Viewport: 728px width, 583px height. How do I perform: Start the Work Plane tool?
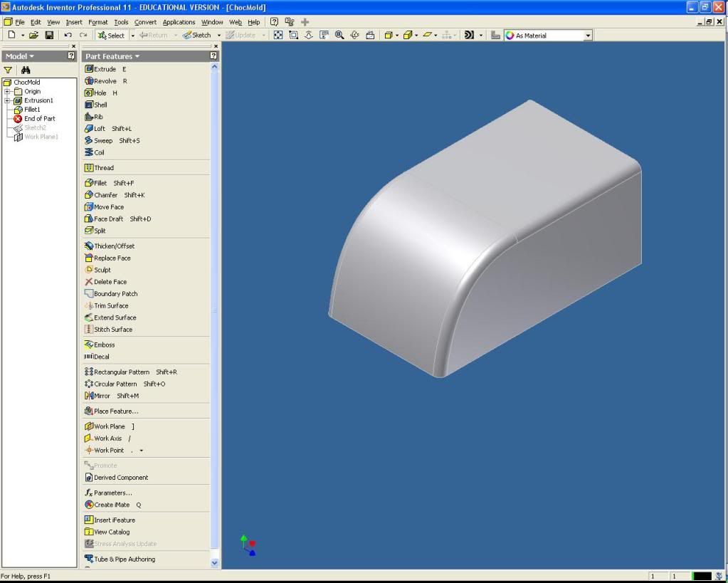coord(109,426)
